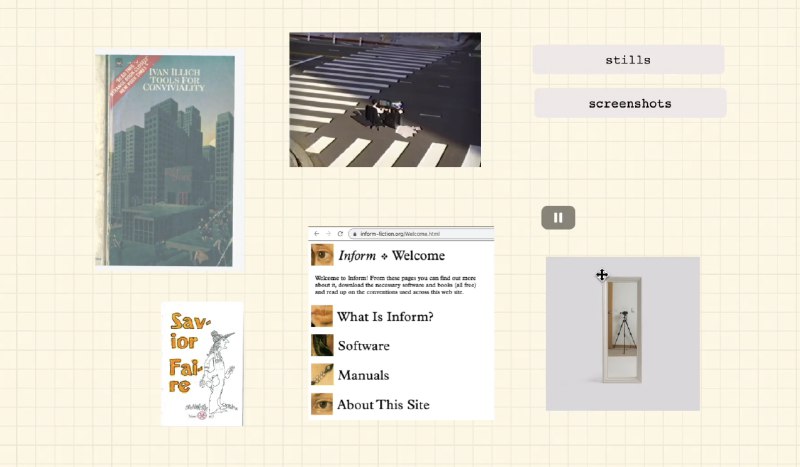Select the mirror with tripod image
This screenshot has width=800, height=467.
622,334
